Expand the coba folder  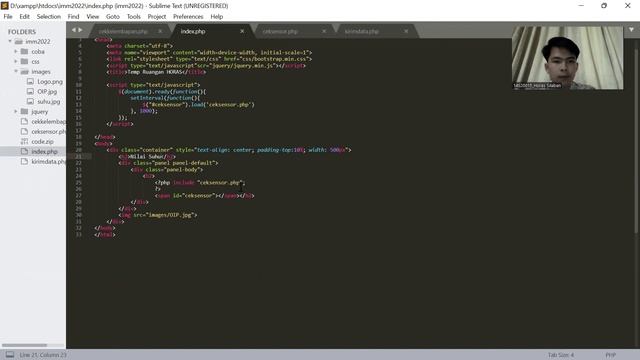coord(16,51)
